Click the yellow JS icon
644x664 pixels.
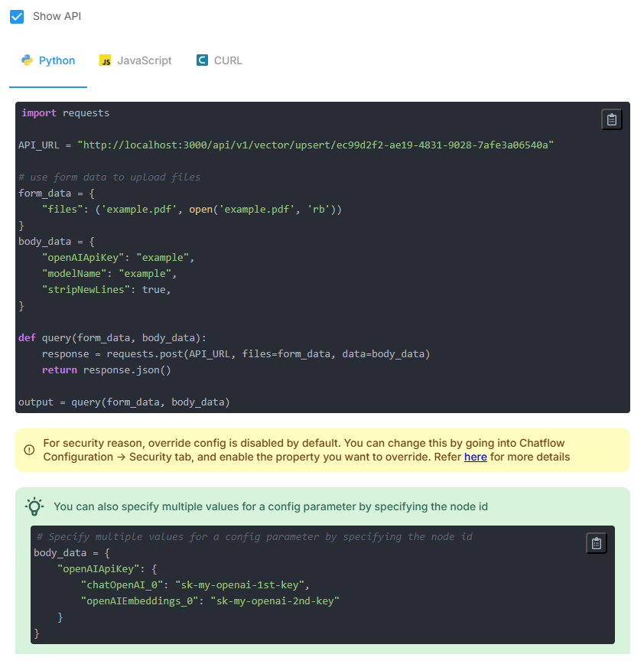pyautogui.click(x=106, y=60)
